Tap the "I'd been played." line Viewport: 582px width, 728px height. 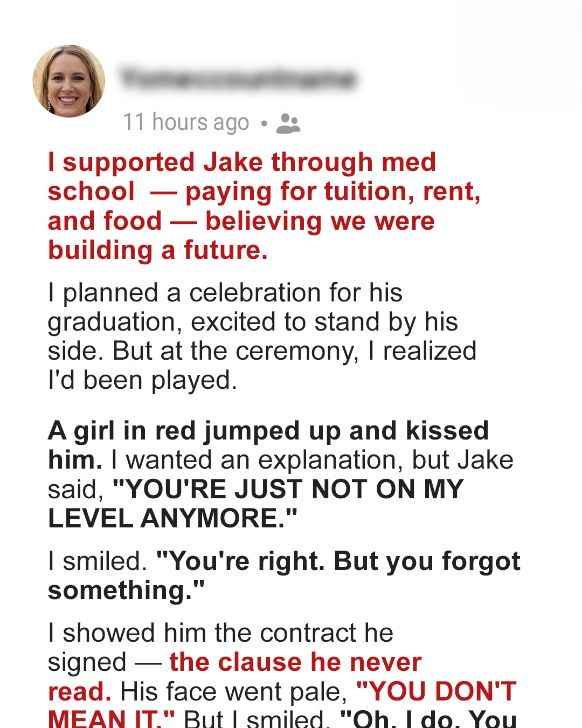pyautogui.click(x=142, y=380)
